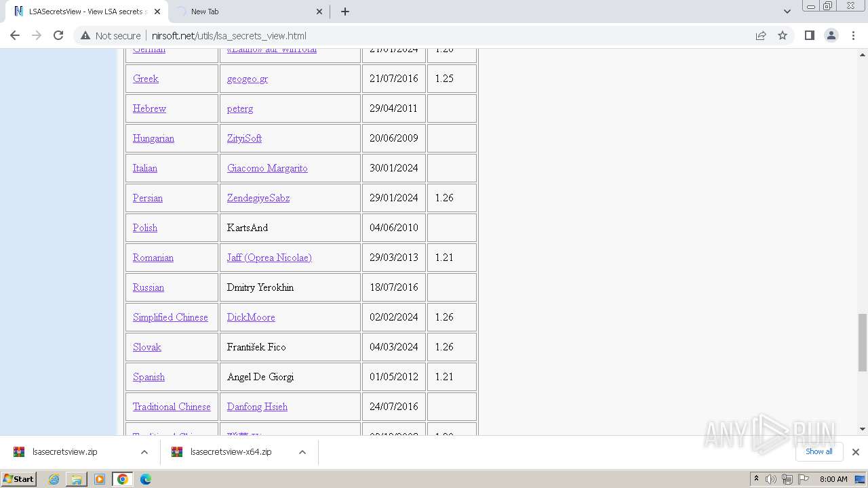
Task: Select the František Fico name text
Action: pyautogui.click(x=256, y=347)
